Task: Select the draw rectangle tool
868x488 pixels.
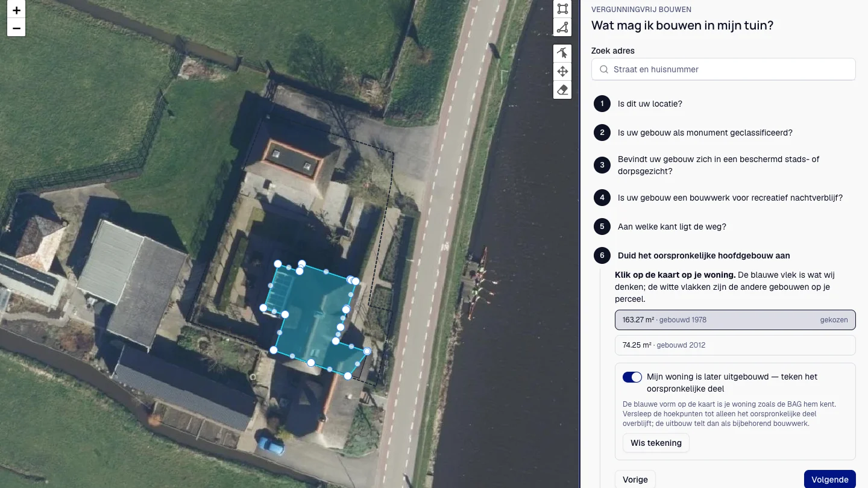Action: [x=562, y=8]
